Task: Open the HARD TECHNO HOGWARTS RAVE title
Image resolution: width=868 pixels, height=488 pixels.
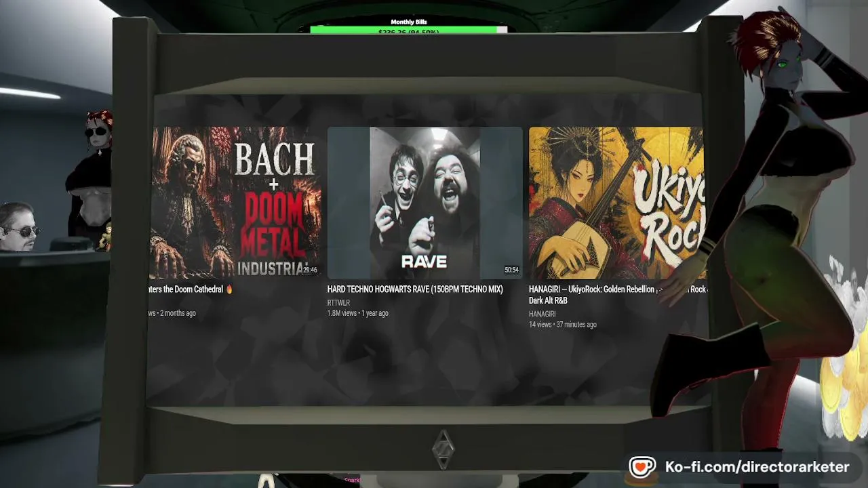Action: pos(415,289)
